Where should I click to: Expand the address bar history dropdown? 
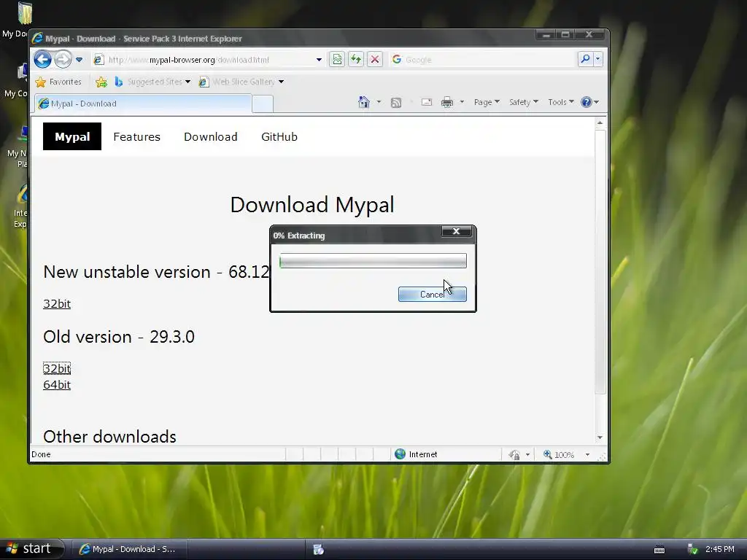point(319,60)
